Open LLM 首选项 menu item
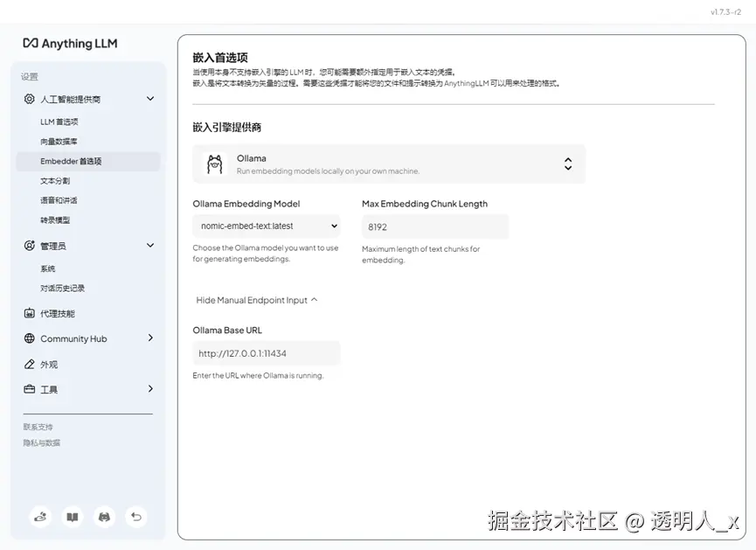 click(59, 122)
